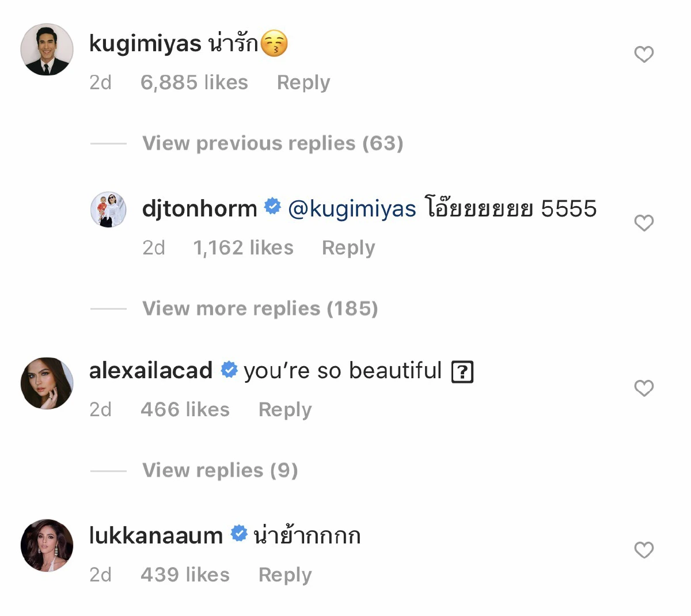Click alexailacad's verified checkmark badge
The height and width of the screenshot is (616, 691).
point(229,370)
